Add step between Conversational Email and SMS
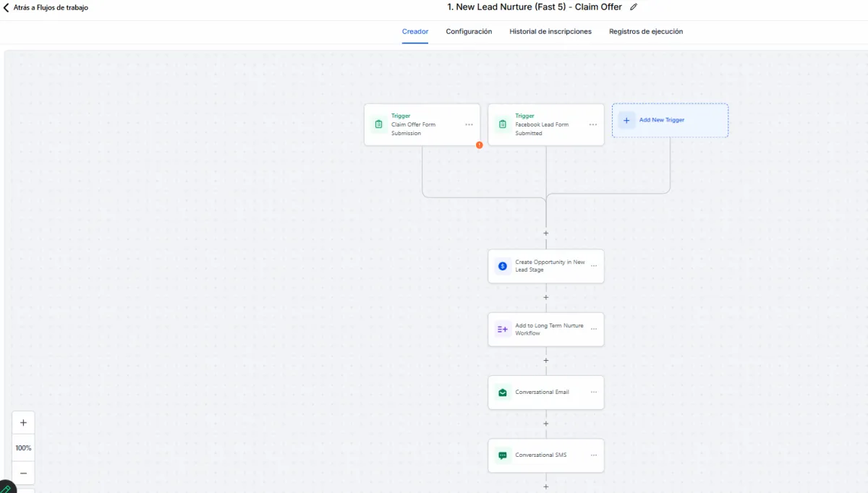The image size is (868, 493). (x=546, y=424)
